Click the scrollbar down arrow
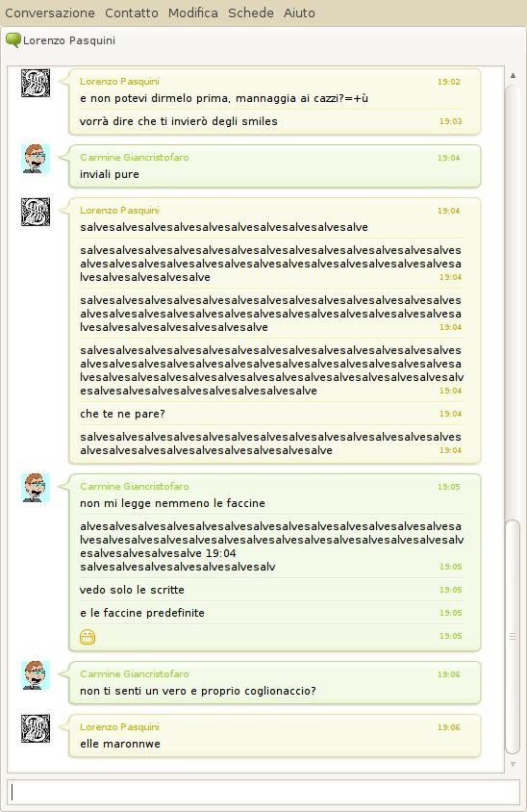Screen dimensions: 527x812 tap(513, 764)
